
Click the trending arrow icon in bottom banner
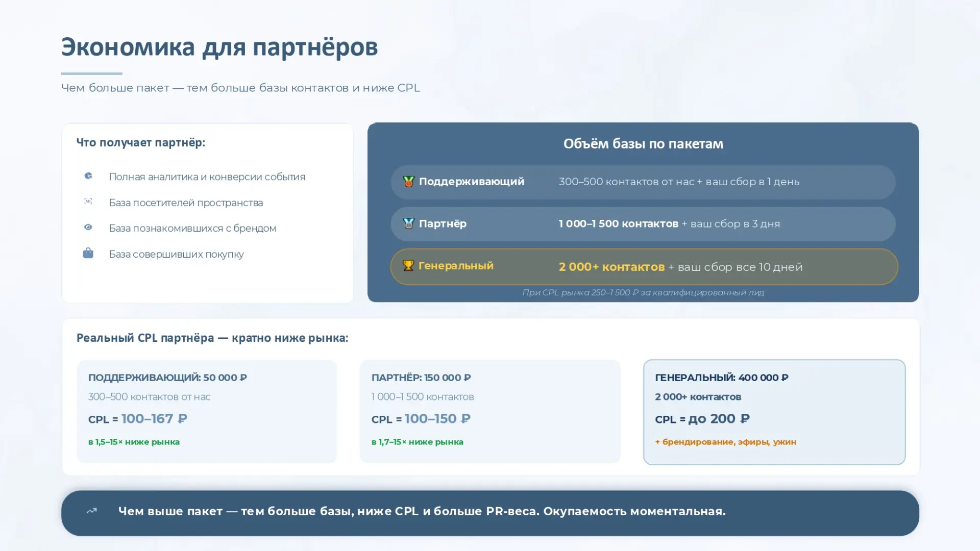click(x=91, y=511)
